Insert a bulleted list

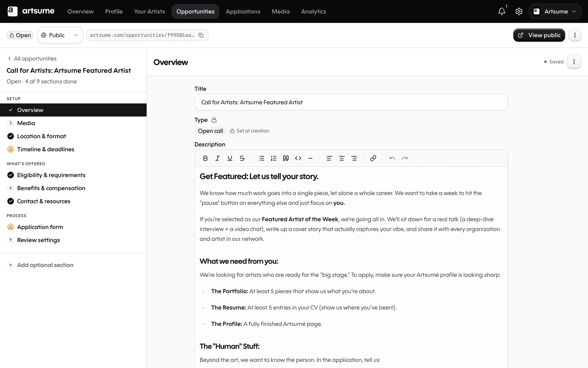pyautogui.click(x=261, y=158)
